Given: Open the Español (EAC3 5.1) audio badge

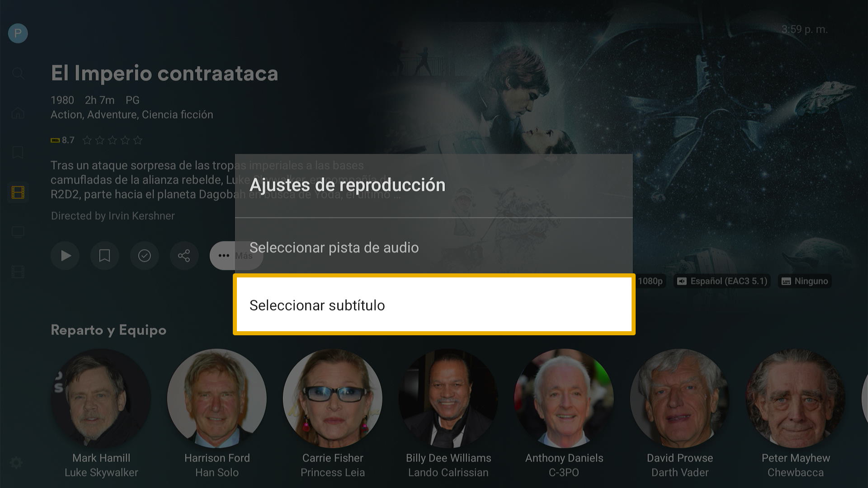Looking at the screenshot, I should (722, 281).
